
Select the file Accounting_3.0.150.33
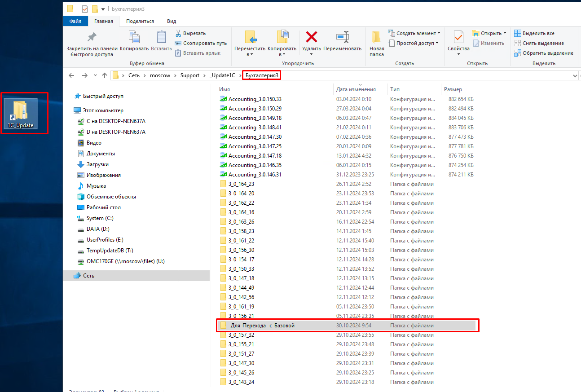pyautogui.click(x=251, y=99)
